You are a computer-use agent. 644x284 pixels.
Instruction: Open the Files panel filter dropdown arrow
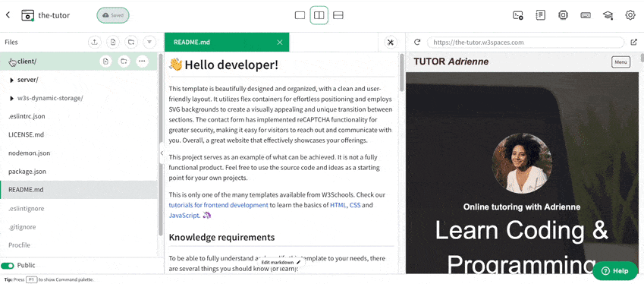point(149,42)
